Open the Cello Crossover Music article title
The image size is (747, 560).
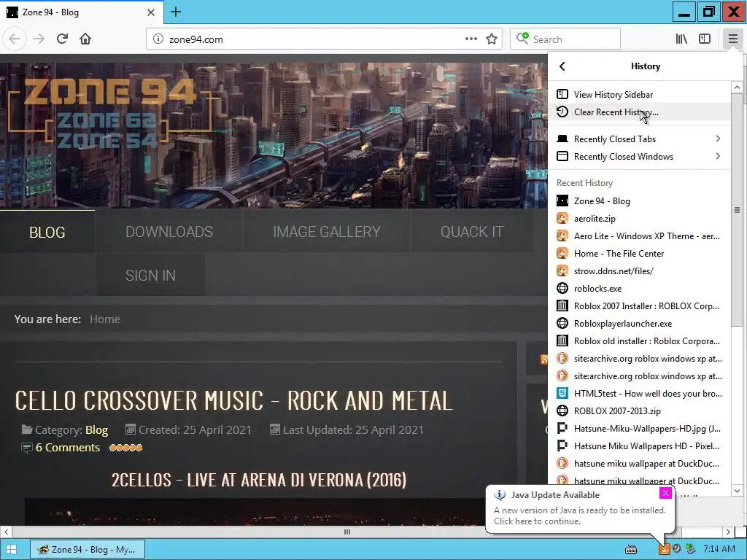pyautogui.click(x=233, y=400)
